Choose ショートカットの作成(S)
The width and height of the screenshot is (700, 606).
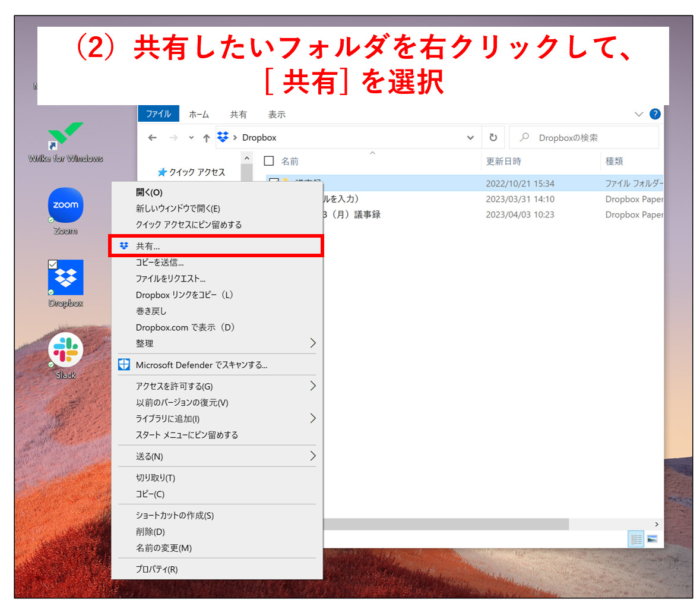(x=217, y=515)
